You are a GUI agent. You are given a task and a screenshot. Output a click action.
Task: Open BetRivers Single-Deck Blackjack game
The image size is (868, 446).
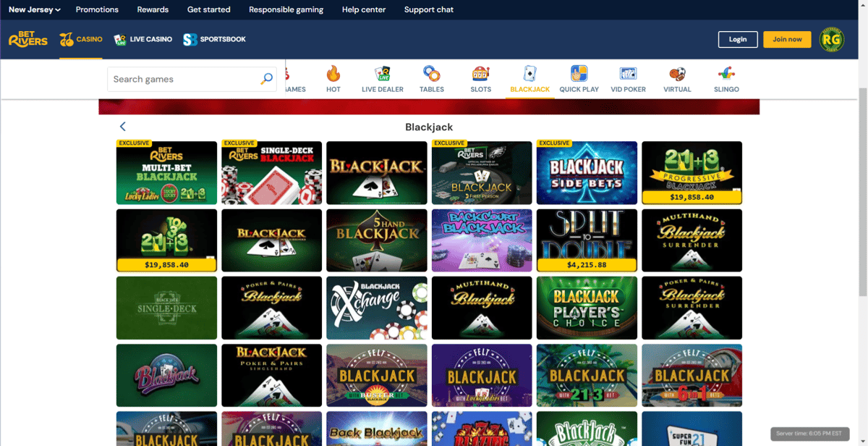[x=272, y=173]
